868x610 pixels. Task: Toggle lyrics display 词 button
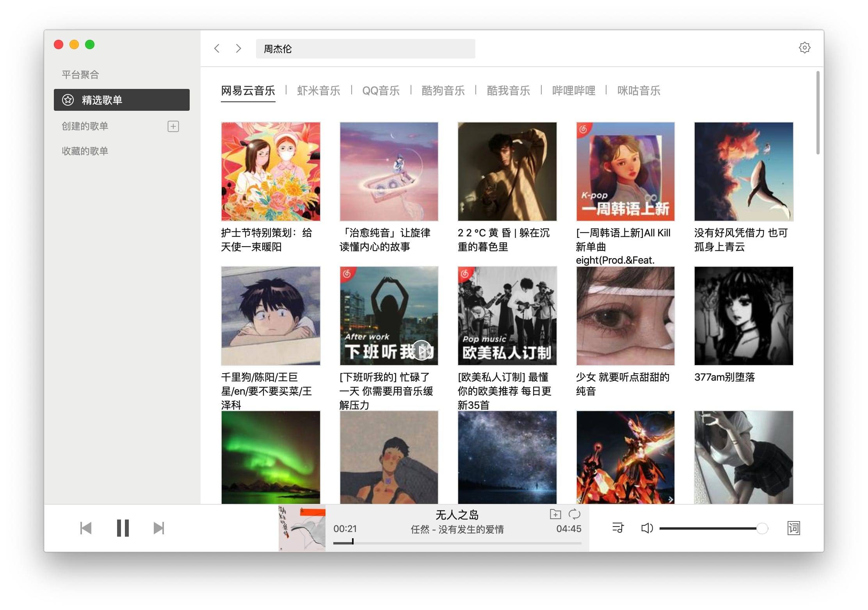coord(793,528)
